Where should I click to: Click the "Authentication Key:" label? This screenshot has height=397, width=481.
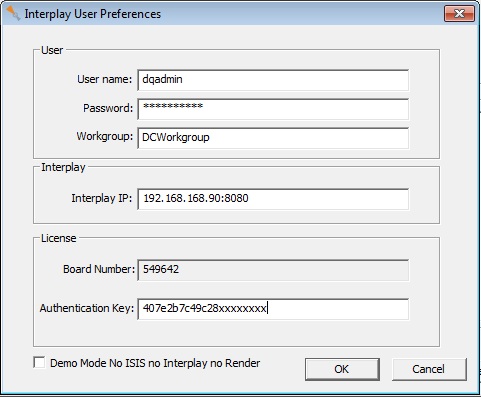tap(87, 308)
